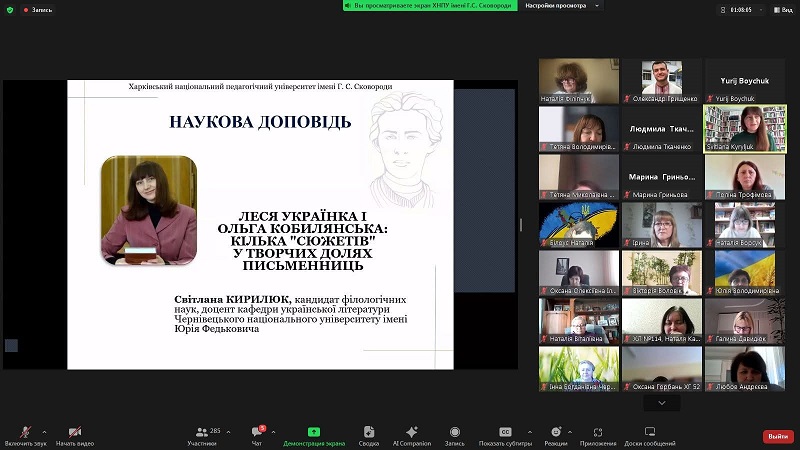Click the green screen-viewing notification banner
The height and width of the screenshot is (450, 800).
430,6
